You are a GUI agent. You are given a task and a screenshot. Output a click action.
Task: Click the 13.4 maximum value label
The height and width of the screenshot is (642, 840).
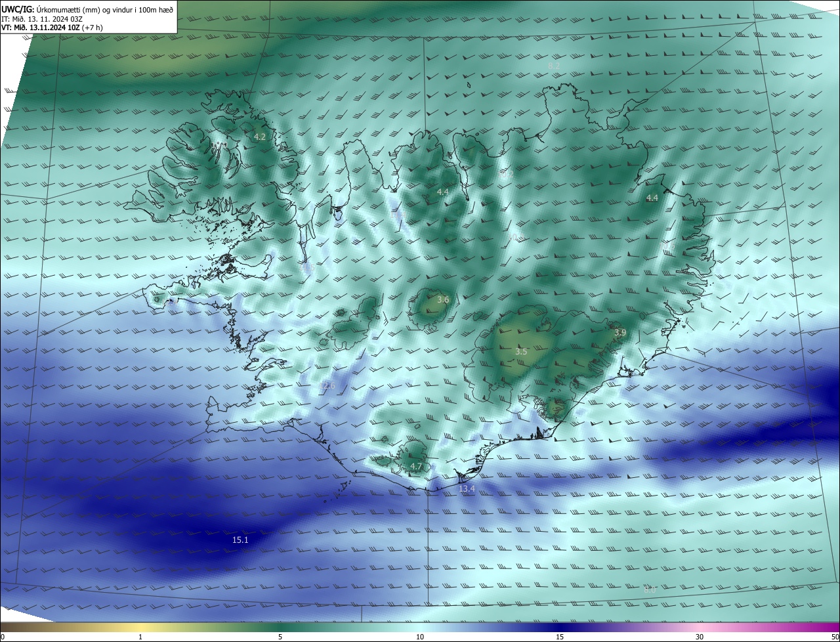point(467,489)
